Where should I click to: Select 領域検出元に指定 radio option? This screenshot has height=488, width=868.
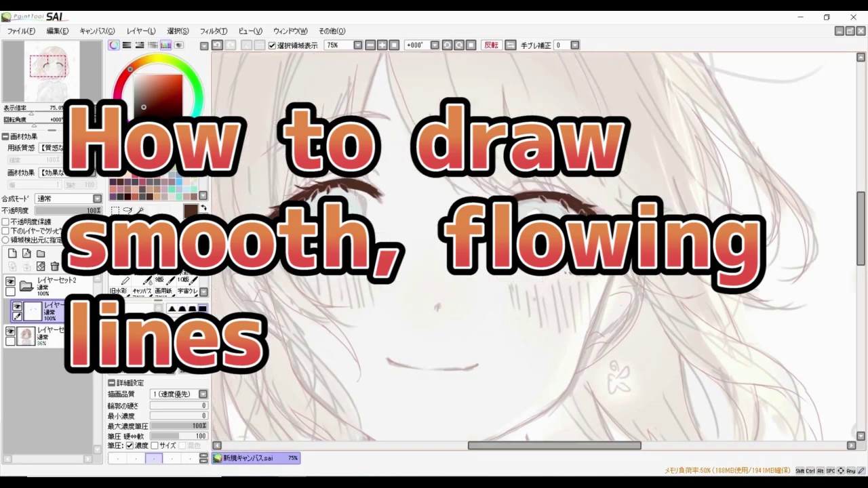point(5,240)
